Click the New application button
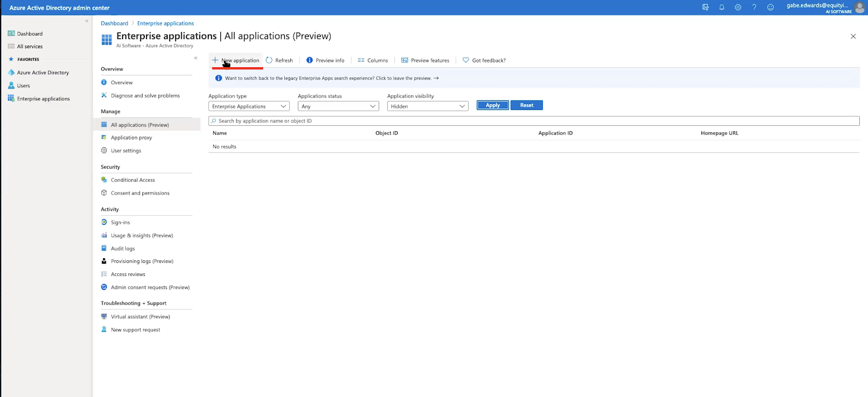The image size is (868, 397). click(236, 60)
